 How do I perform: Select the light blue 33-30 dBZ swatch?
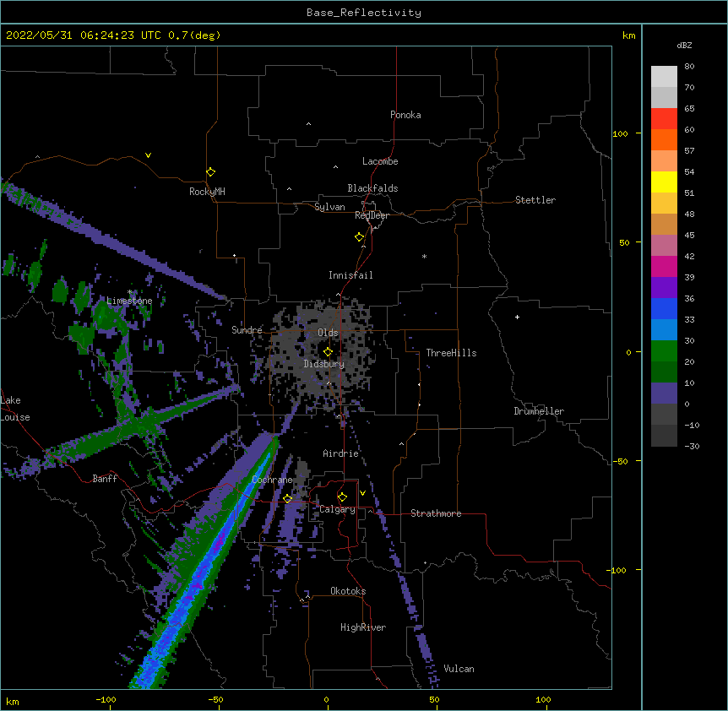coord(664,329)
